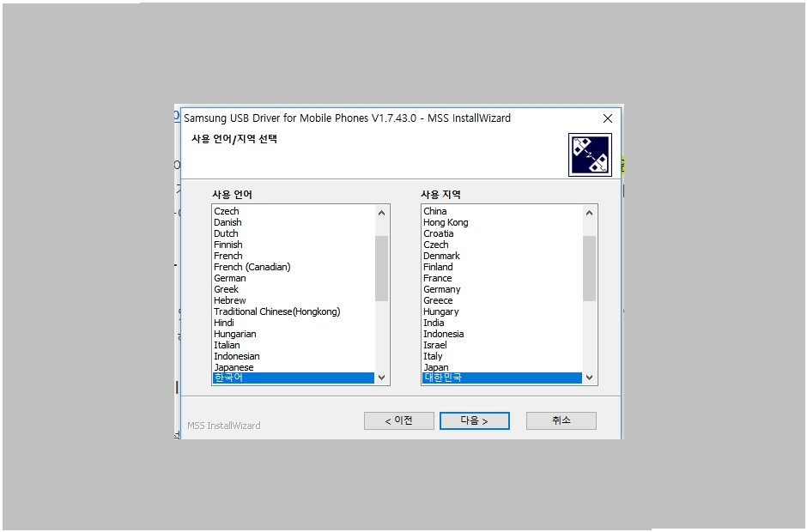Select India region

[x=502, y=323]
